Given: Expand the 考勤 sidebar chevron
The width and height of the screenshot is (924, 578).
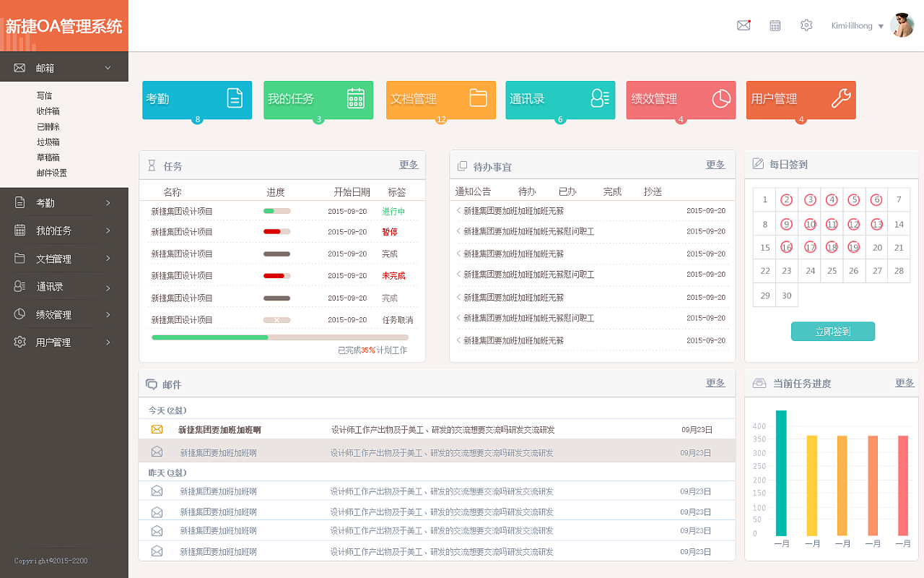Looking at the screenshot, I should (x=108, y=203).
